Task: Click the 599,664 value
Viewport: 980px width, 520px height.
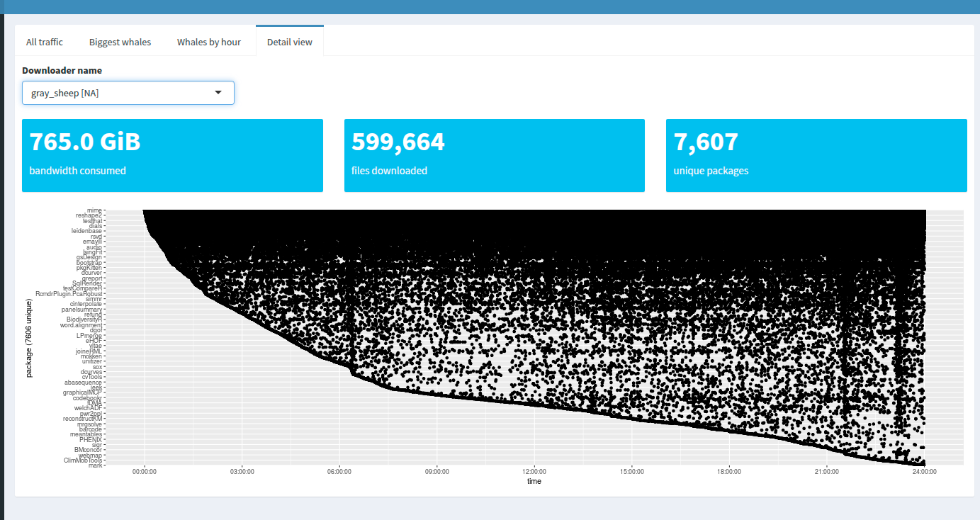Action: tap(398, 142)
